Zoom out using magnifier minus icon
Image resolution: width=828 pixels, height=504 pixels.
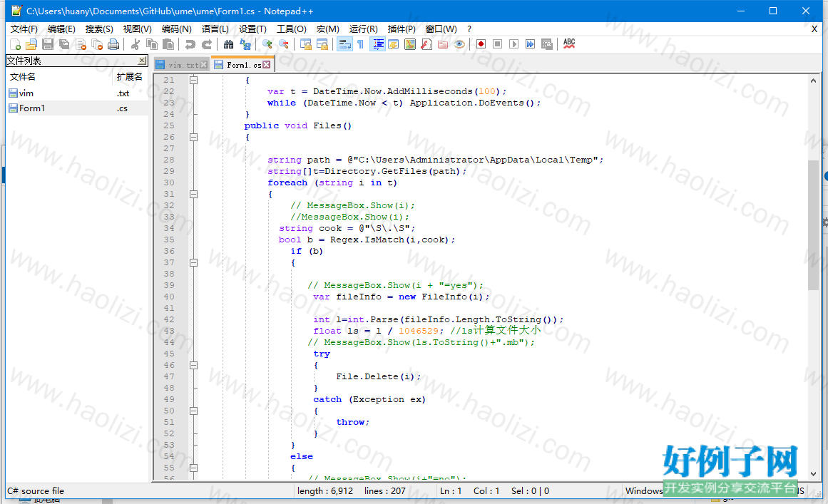pos(284,44)
